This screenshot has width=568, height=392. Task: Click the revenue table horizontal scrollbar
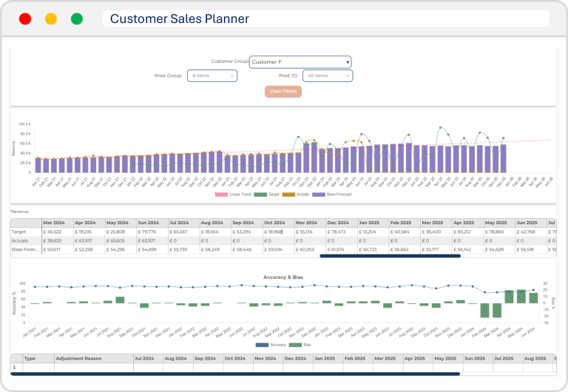[390, 257]
